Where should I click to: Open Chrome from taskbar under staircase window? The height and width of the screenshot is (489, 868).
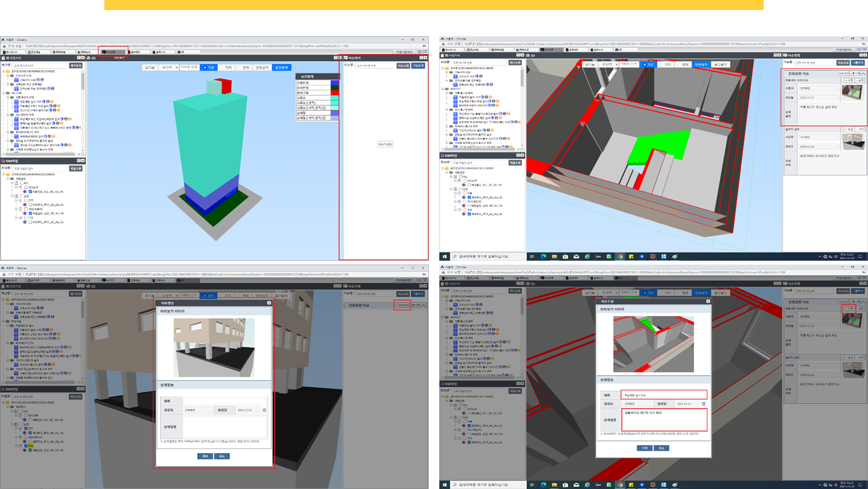click(620, 257)
